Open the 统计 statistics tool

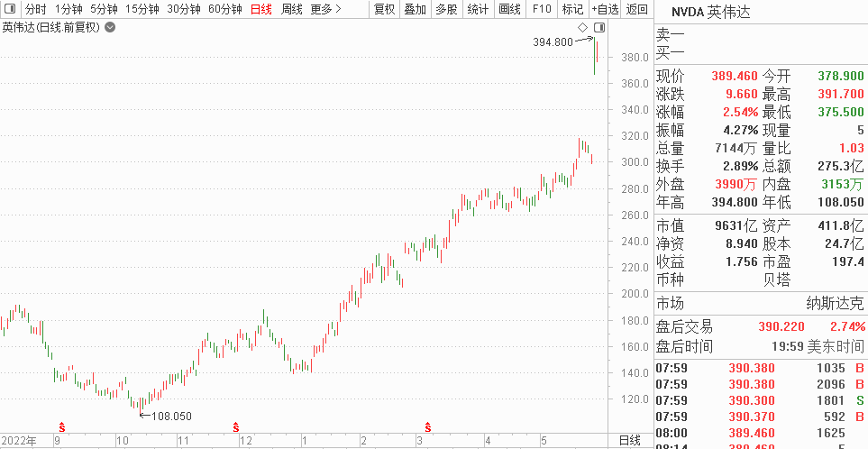click(x=478, y=9)
